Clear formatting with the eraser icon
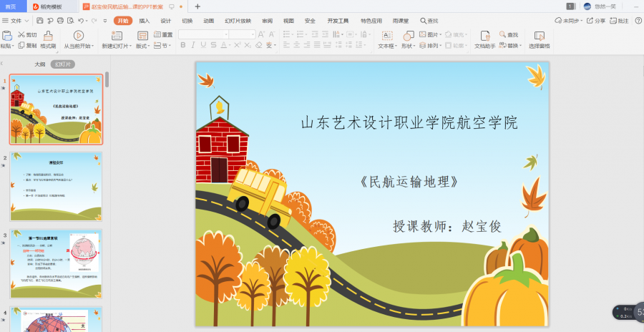Screen dimensions: 644x332 (x=259, y=45)
